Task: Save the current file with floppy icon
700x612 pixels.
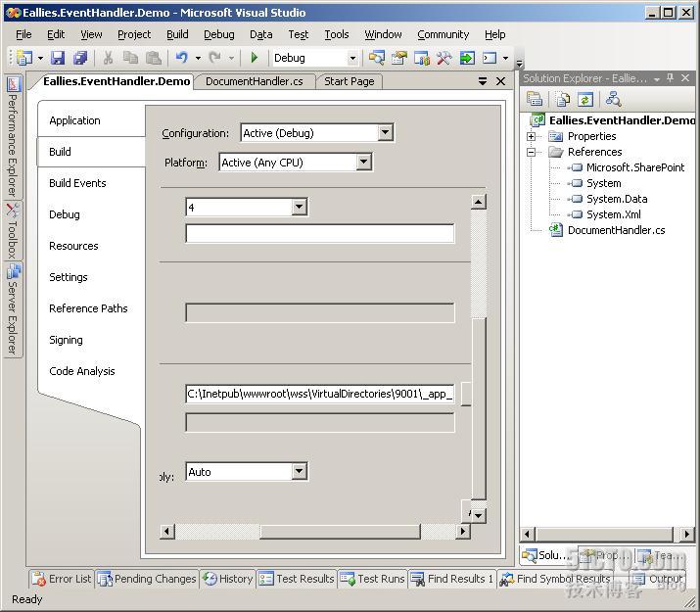Action: [58, 58]
